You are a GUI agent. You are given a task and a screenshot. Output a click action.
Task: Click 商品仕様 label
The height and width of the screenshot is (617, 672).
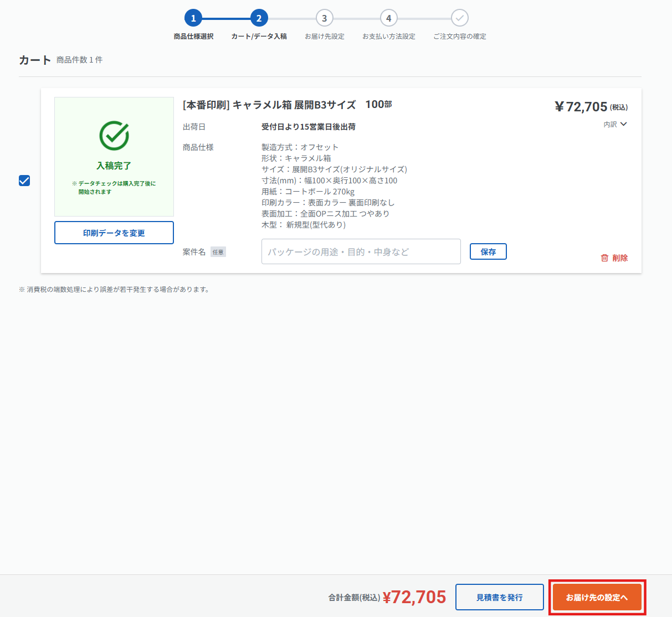pos(198,147)
